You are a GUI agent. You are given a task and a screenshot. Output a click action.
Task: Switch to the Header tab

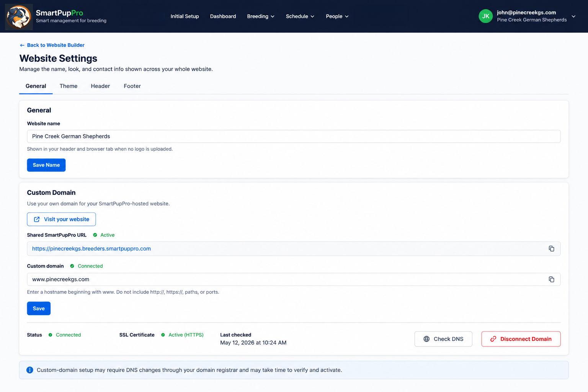[100, 86]
